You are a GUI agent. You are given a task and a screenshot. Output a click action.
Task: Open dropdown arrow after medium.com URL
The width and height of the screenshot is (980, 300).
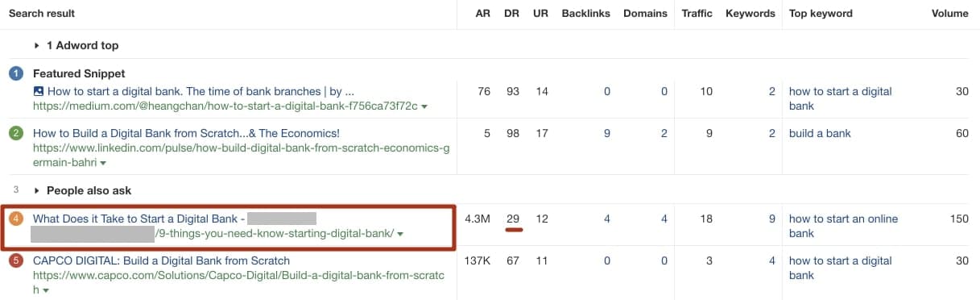(x=424, y=106)
